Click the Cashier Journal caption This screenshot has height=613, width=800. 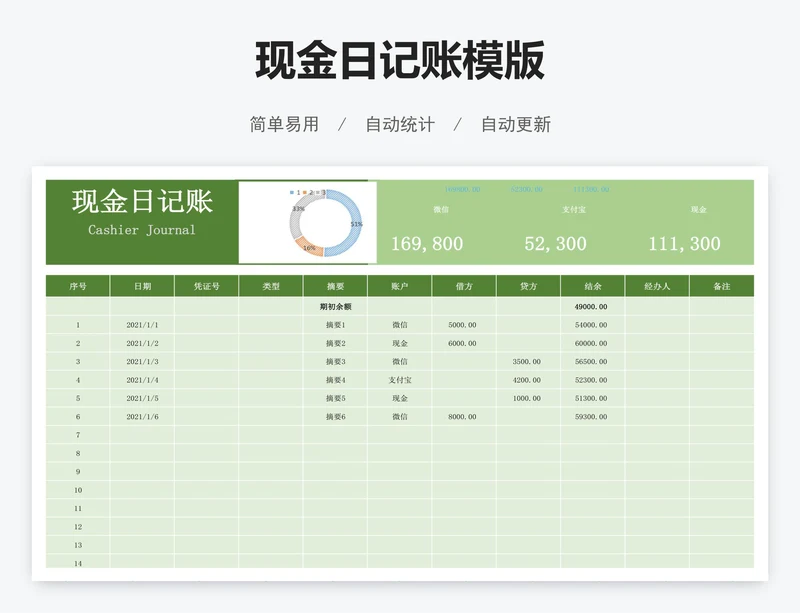pos(142,230)
